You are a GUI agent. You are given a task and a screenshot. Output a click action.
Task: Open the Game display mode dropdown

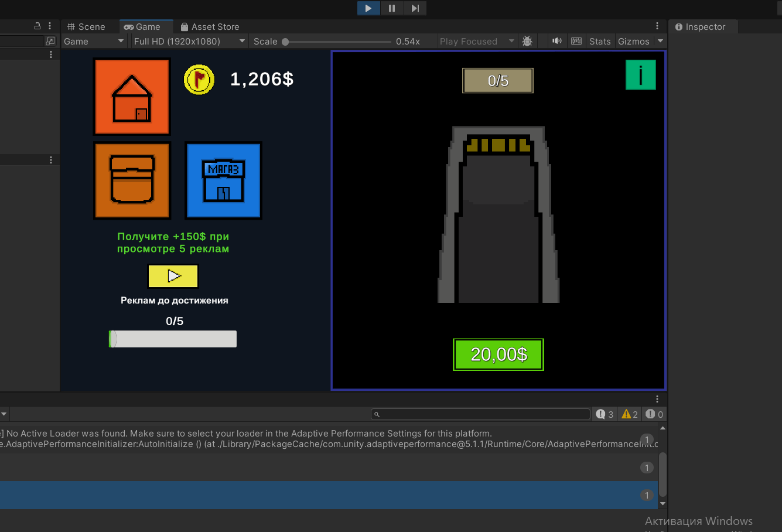tap(94, 41)
